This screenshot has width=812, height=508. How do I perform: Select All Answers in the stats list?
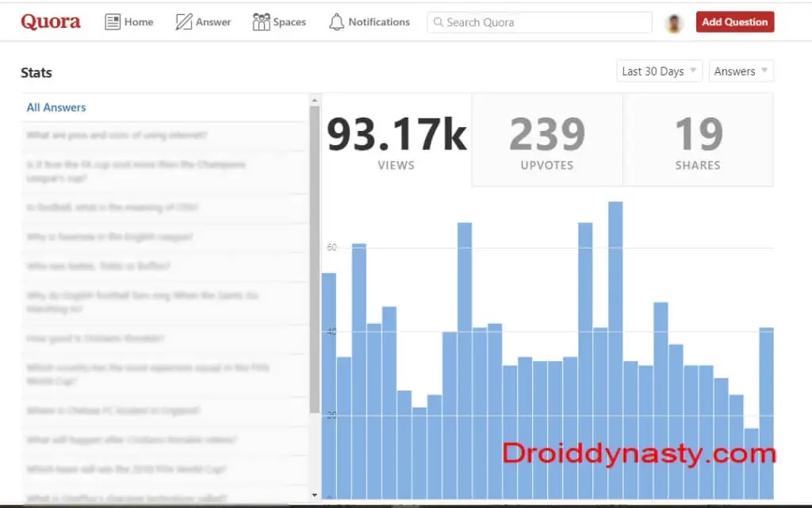coord(56,107)
